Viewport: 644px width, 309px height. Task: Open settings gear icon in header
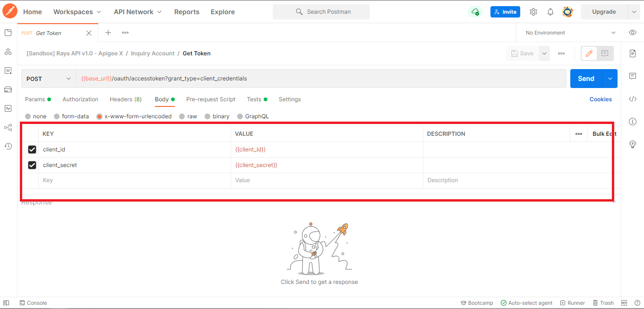click(x=533, y=12)
